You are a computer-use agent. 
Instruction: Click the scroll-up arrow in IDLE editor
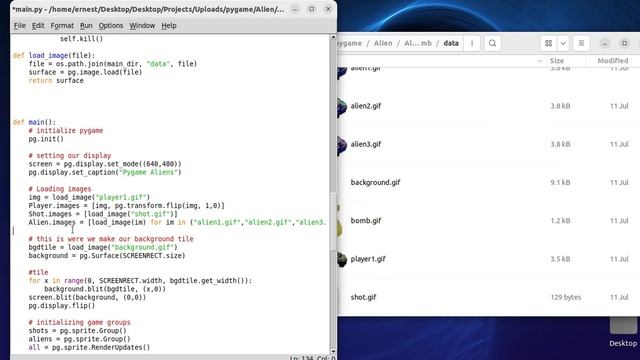click(x=333, y=37)
